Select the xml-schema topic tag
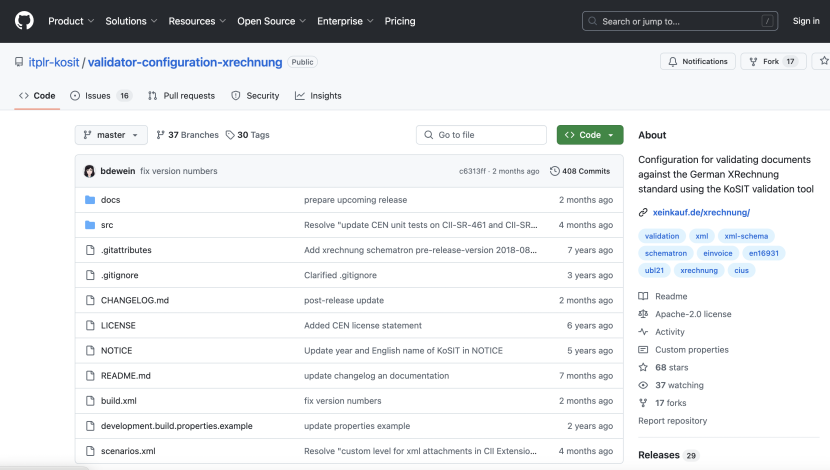This screenshot has height=470, width=830. coord(746,236)
